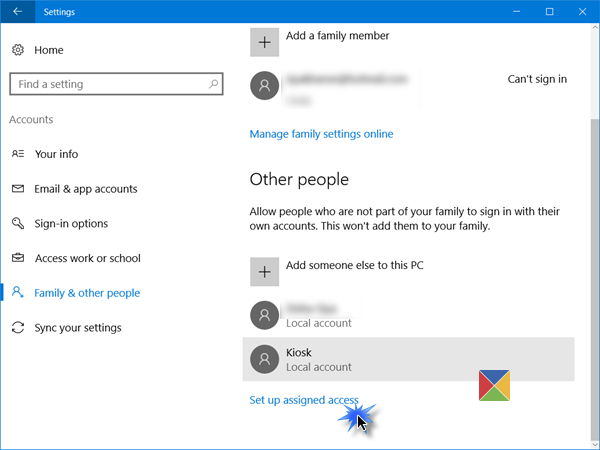Open Your info page
This screenshot has width=600, height=450.
(x=56, y=154)
